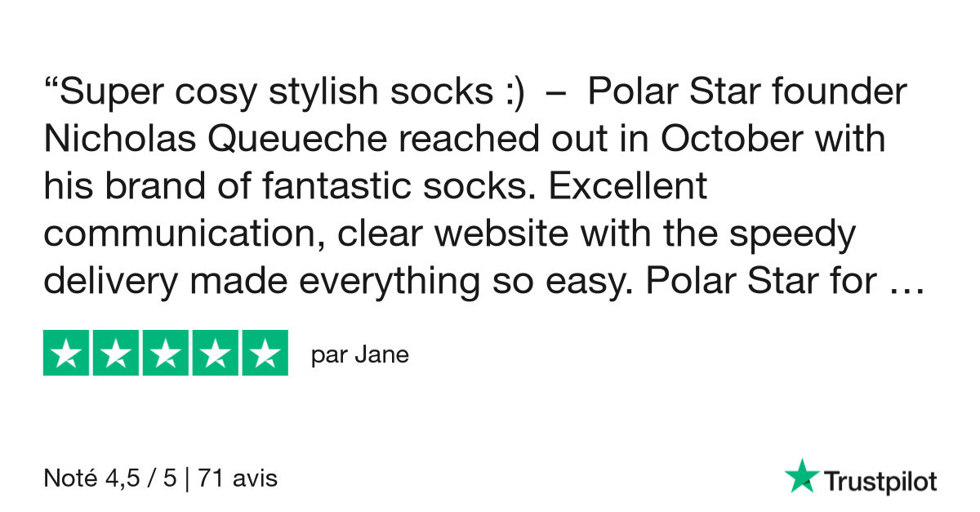Image resolution: width=980 pixels, height=512 pixels.
Task: Click 'Excellent' at end of third line
Action: pyautogui.click(x=628, y=186)
